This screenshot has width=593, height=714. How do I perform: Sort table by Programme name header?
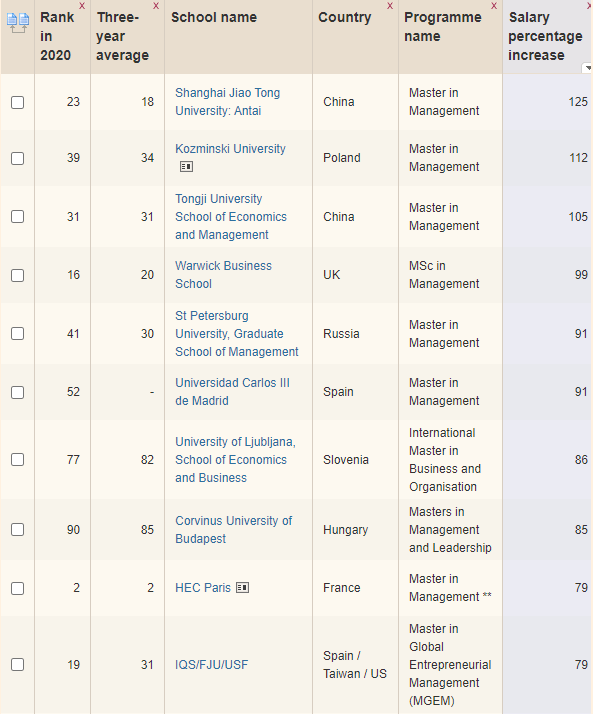443,27
